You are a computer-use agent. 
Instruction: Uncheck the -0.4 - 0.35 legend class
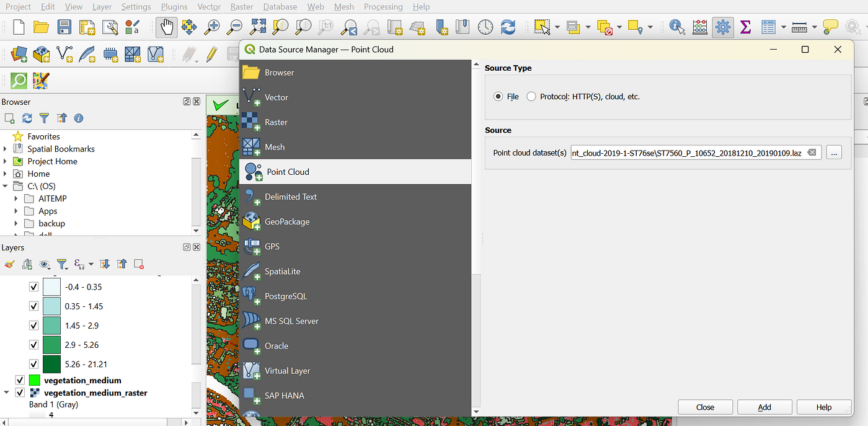pyautogui.click(x=34, y=287)
